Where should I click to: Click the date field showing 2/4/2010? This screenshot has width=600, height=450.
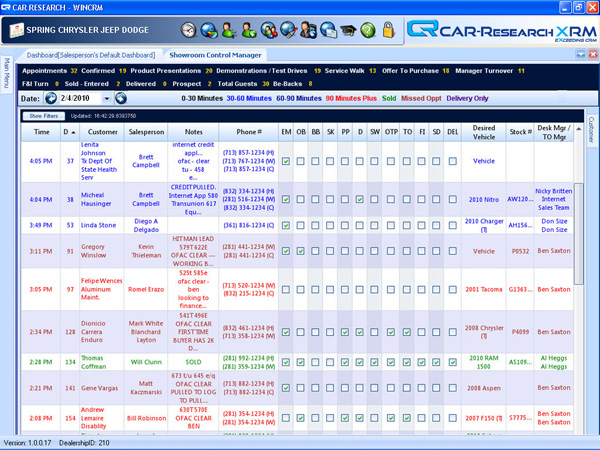[x=80, y=98]
